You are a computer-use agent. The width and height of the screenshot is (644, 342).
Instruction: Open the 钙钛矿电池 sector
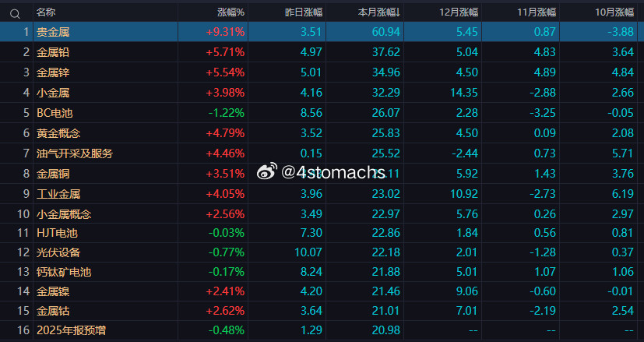coord(322,272)
